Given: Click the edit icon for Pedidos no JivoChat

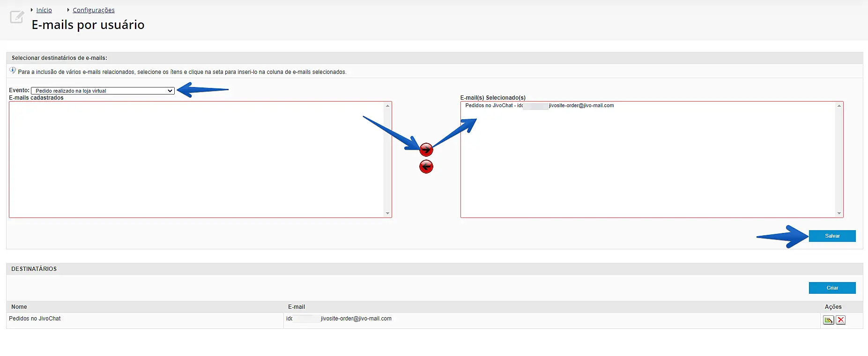Looking at the screenshot, I should pyautogui.click(x=828, y=320).
